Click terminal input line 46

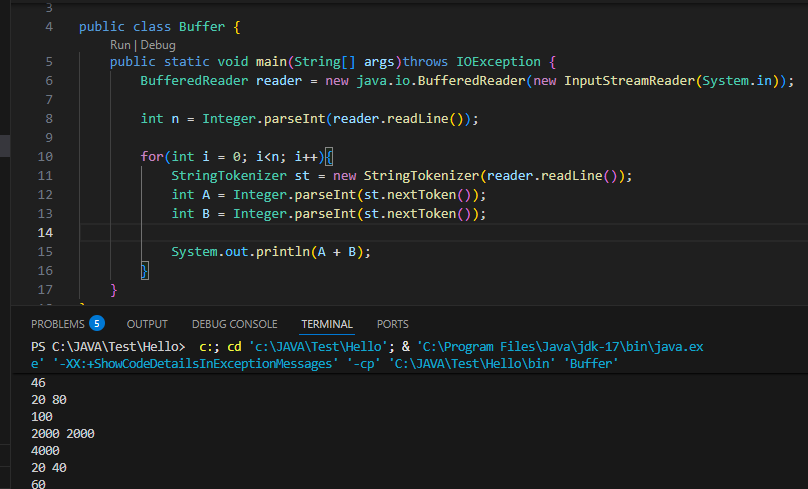(x=38, y=383)
